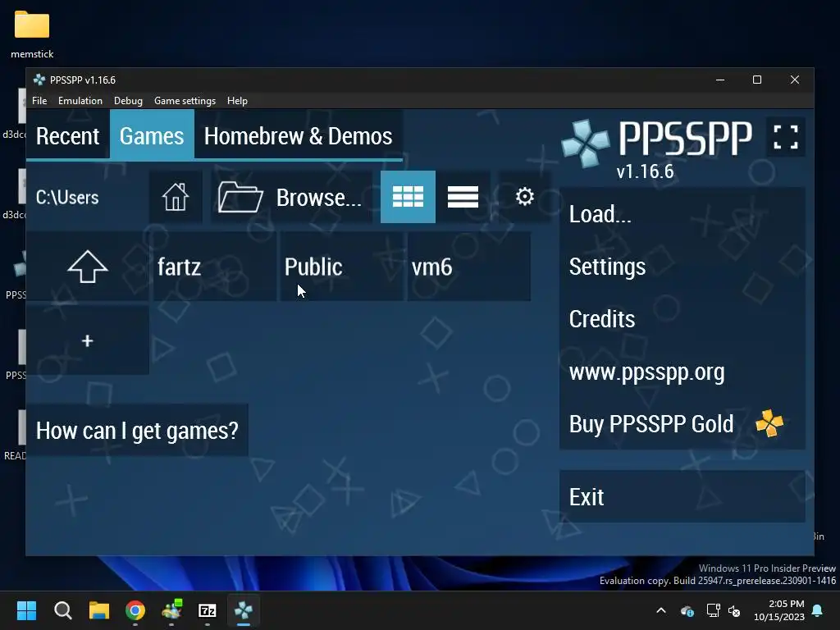
Task: Open the Windows Start menu
Action: point(26,610)
